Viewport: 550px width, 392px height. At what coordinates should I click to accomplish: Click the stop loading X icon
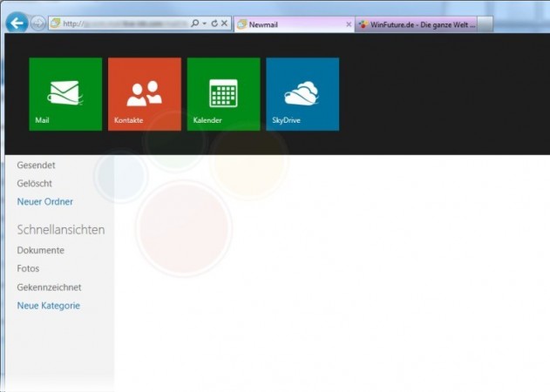point(225,24)
